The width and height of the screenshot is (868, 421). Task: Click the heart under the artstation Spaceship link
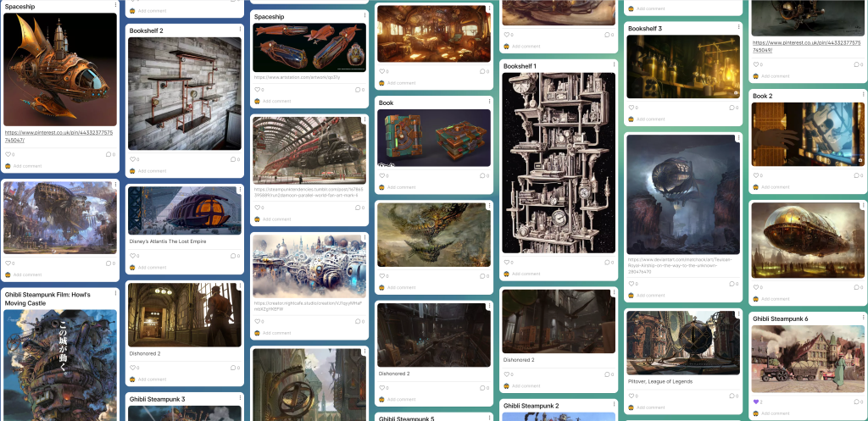pyautogui.click(x=258, y=90)
